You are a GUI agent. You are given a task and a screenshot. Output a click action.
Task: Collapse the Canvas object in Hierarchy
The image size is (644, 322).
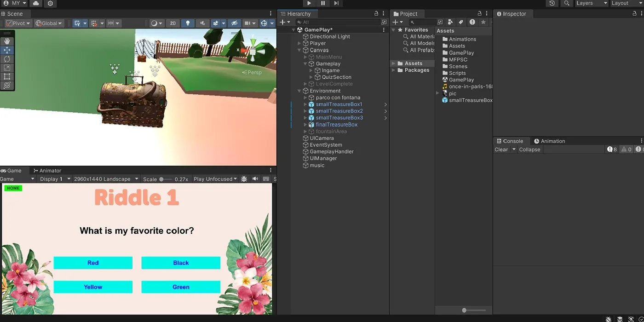pyautogui.click(x=299, y=50)
